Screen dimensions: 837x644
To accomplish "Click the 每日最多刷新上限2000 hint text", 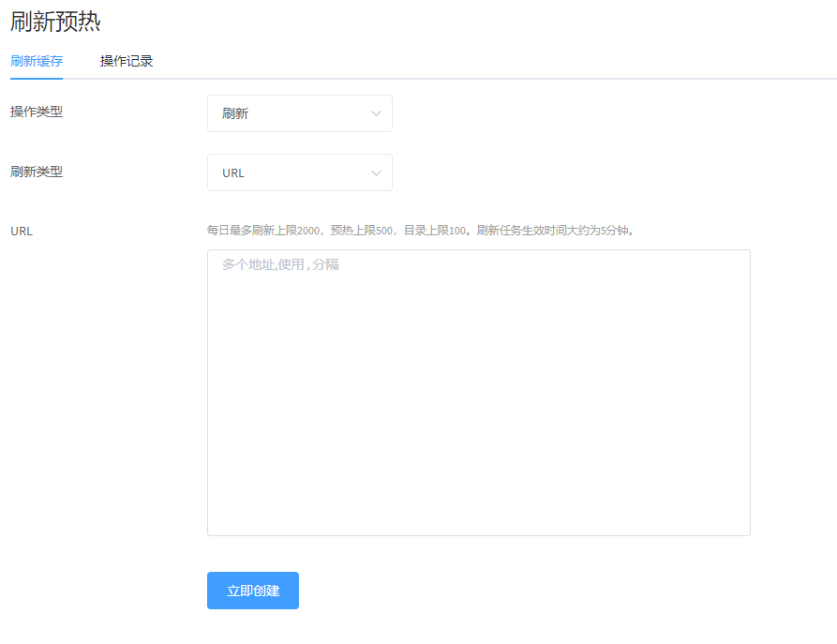I will coord(263,231).
